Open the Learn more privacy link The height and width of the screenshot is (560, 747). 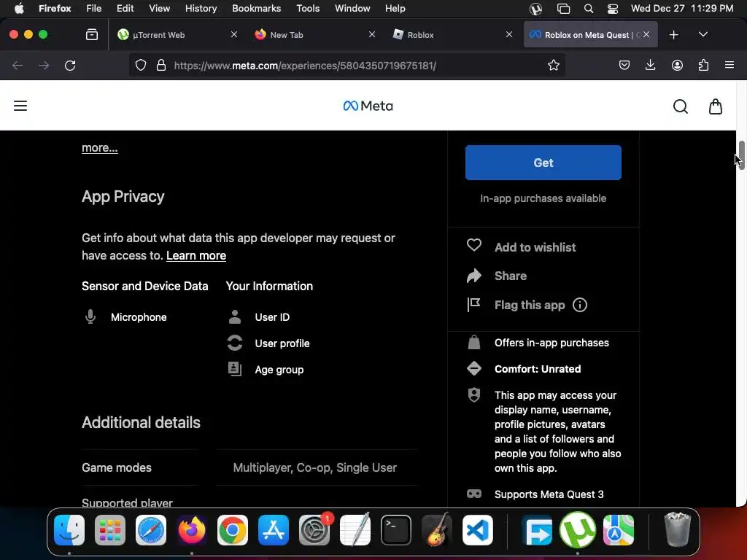196,255
